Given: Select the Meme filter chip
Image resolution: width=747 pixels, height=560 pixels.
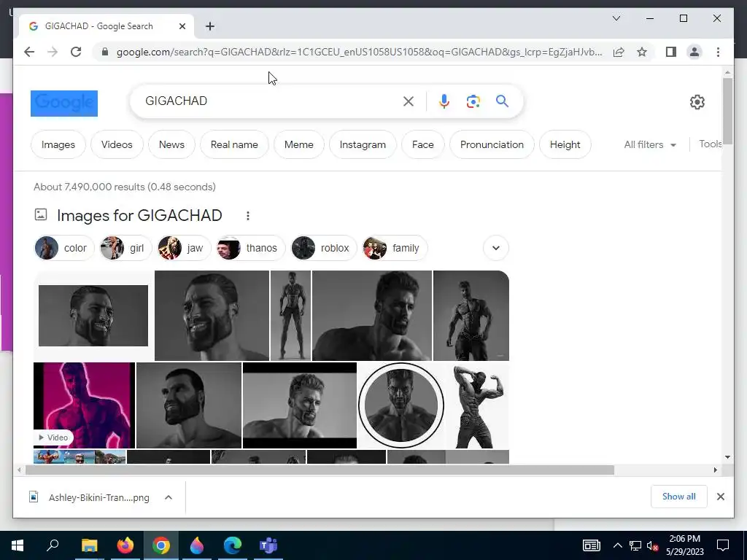Looking at the screenshot, I should click(298, 144).
